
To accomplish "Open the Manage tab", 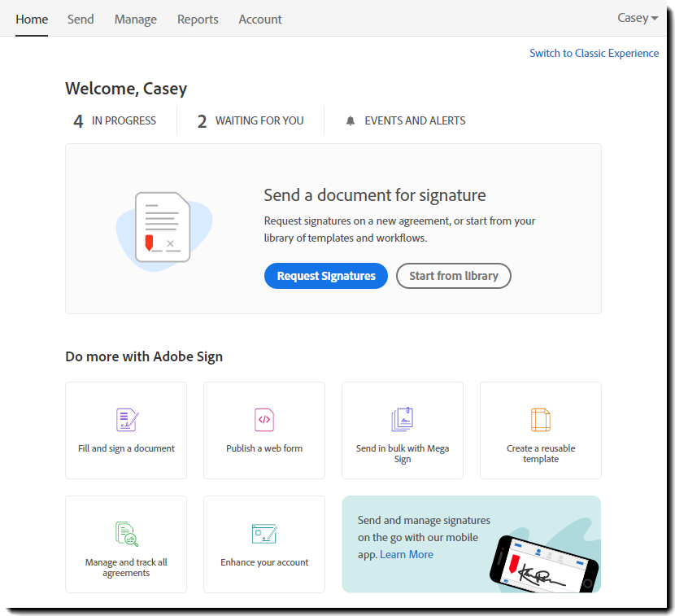I will click(136, 20).
